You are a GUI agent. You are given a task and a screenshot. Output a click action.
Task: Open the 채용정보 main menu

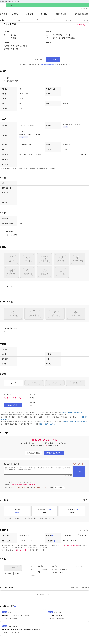click(15, 14)
